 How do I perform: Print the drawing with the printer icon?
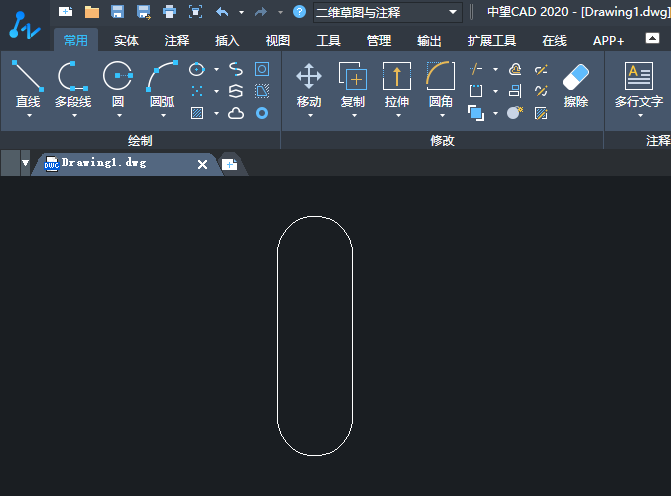(169, 12)
